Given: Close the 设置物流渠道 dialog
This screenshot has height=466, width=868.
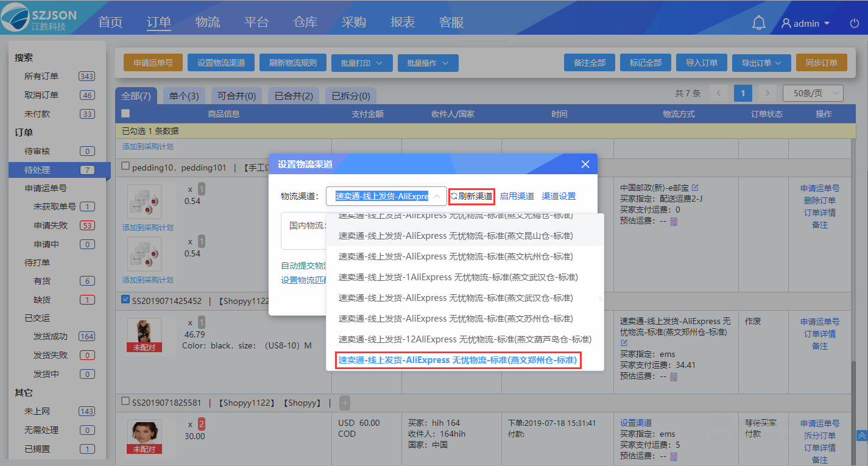Looking at the screenshot, I should click(x=585, y=164).
